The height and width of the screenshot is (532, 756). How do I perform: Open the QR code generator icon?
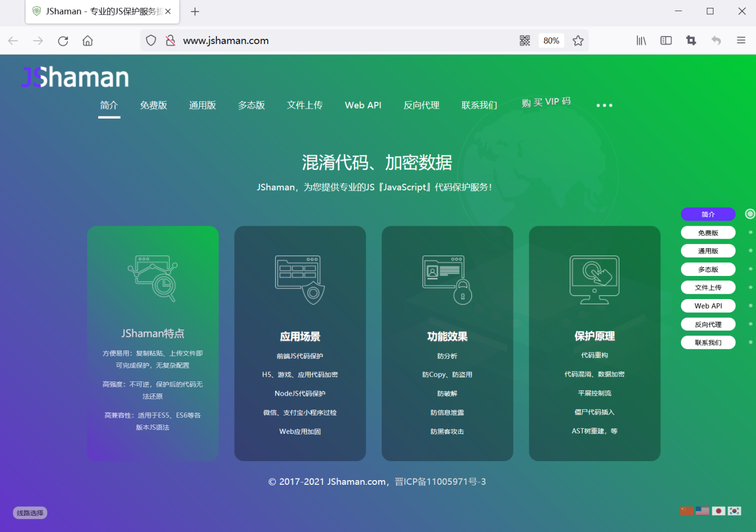tap(525, 40)
